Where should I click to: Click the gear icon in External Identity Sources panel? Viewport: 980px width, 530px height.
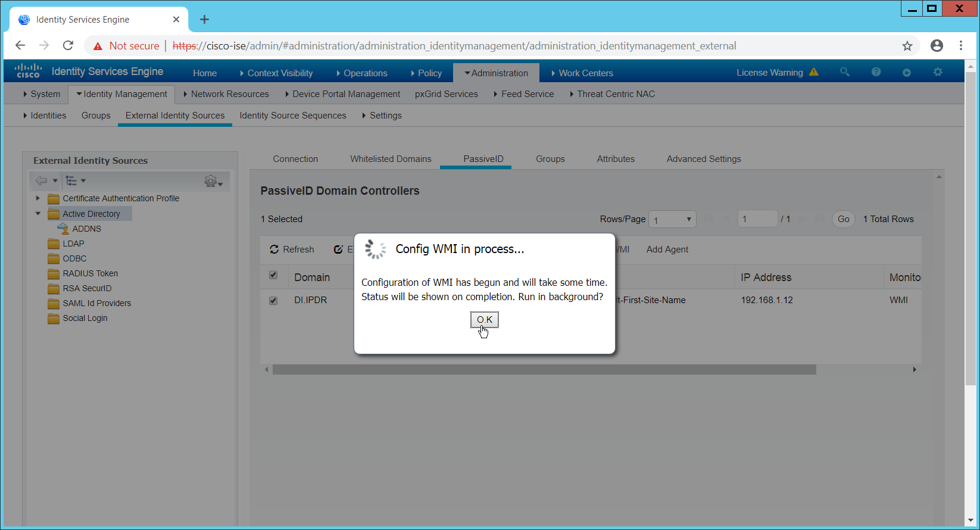[x=213, y=181]
